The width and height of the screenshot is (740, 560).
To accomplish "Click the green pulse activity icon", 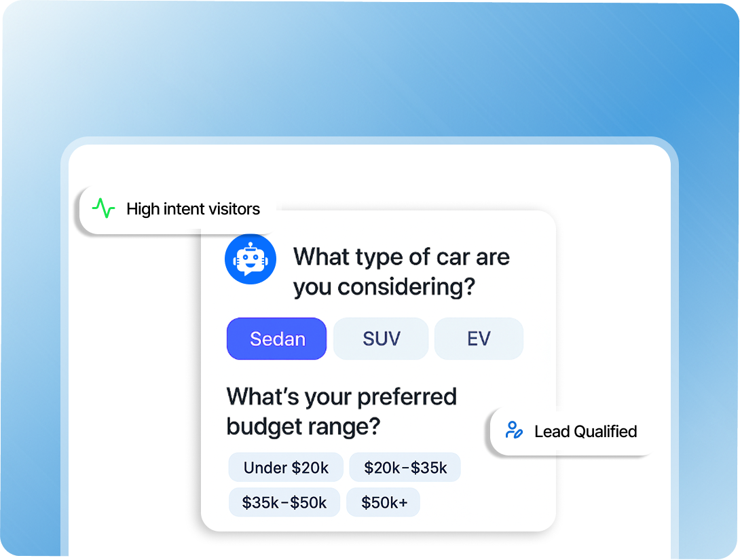I will pyautogui.click(x=104, y=208).
